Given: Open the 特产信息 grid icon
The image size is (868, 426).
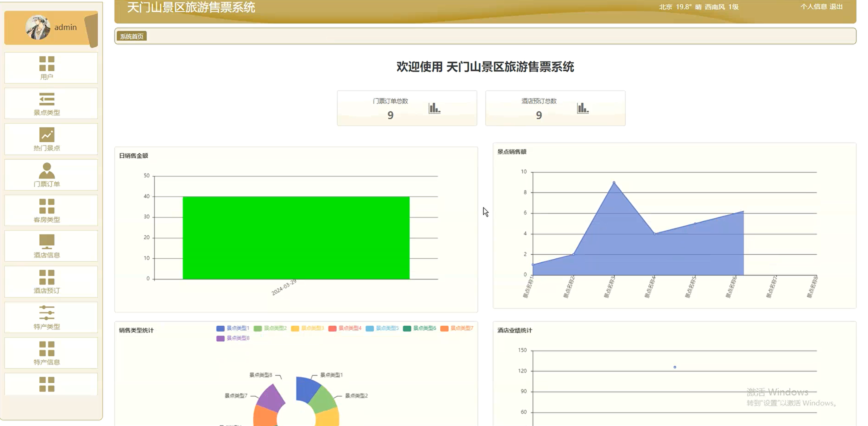Looking at the screenshot, I should tap(47, 349).
